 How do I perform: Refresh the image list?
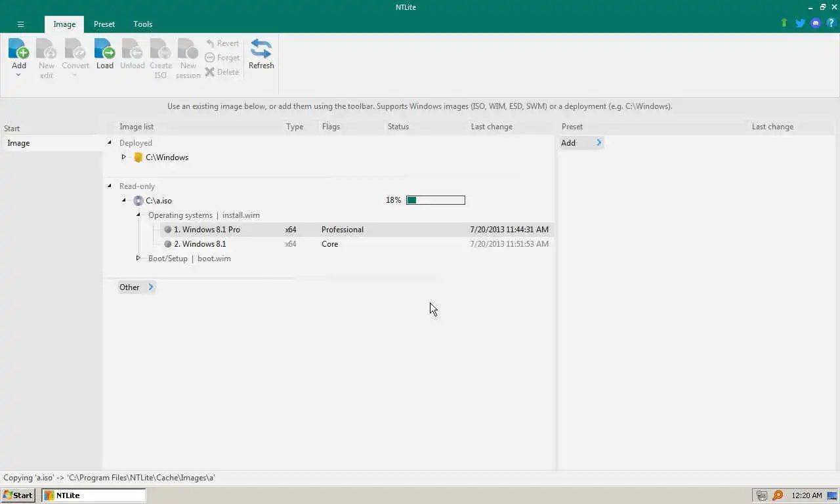click(x=261, y=54)
